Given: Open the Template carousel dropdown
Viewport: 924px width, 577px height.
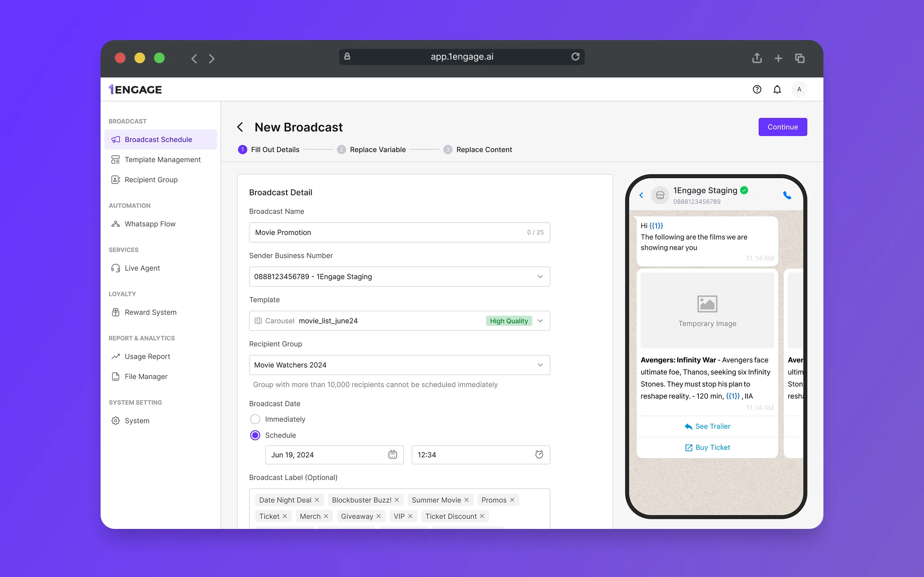Looking at the screenshot, I should coord(399,321).
